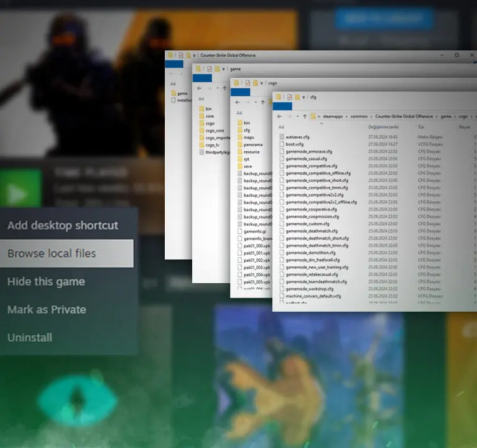Select gamemode_teamdeathmatch.cfg file
Viewport: 477px width, 448px height.
[313, 281]
